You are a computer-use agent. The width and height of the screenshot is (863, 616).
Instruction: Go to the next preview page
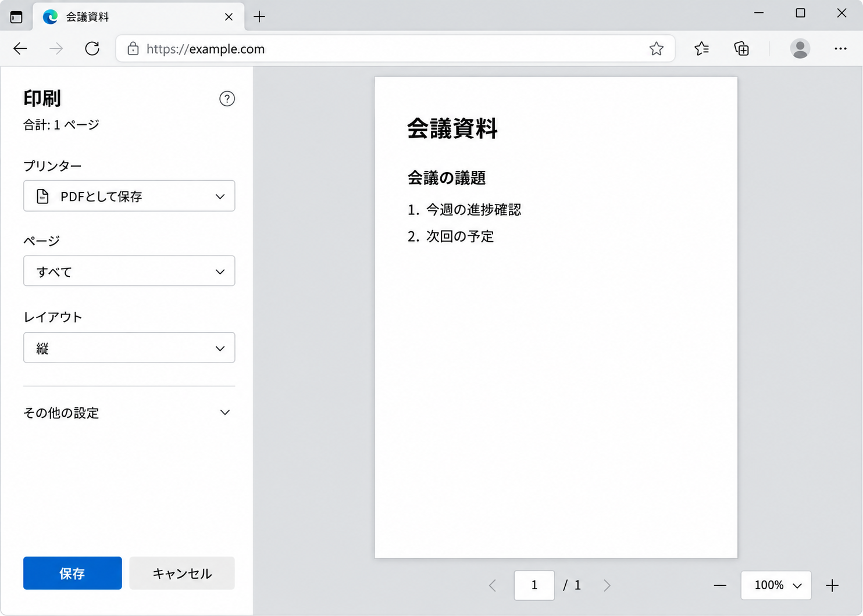tap(607, 585)
